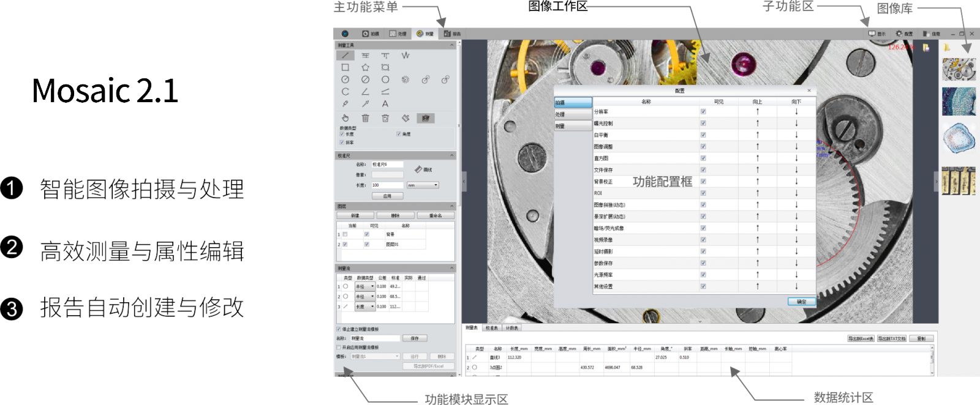Click the delete-all bin icon
The width and height of the screenshot is (980, 405).
385,118
